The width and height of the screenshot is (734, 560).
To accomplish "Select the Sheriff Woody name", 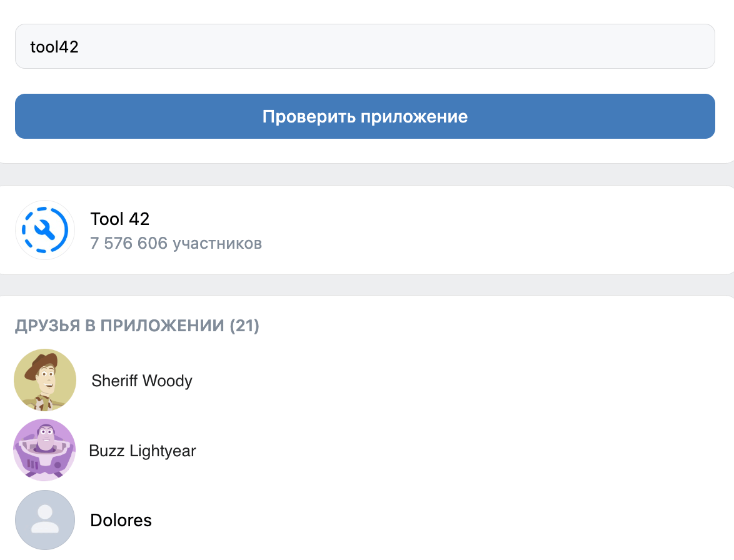I will coord(142,381).
